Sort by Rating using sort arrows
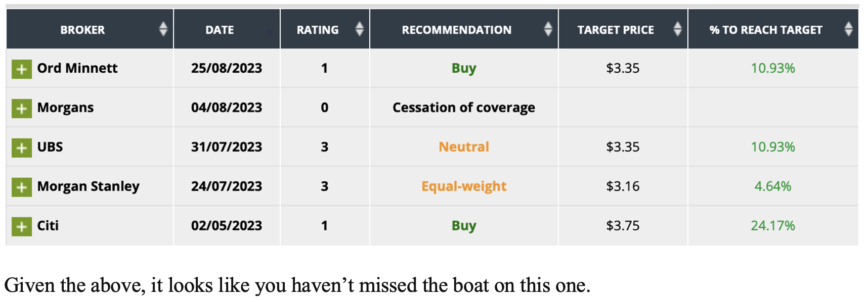The image size is (868, 302). click(x=359, y=29)
